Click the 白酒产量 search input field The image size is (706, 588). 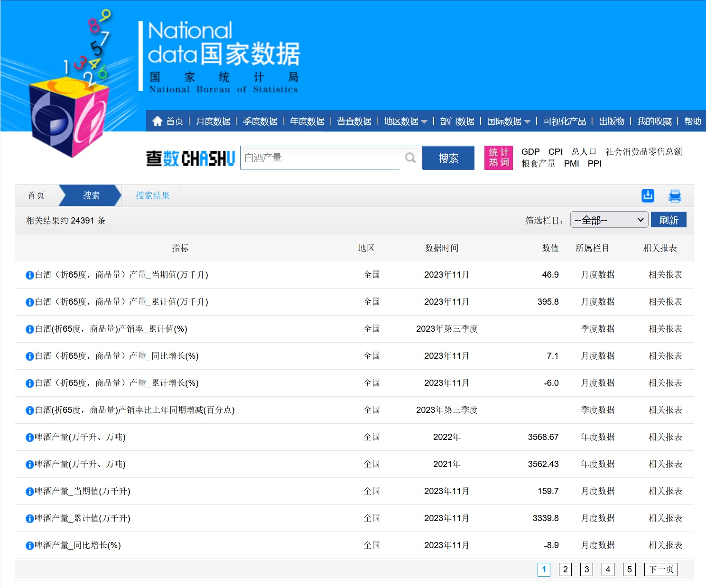(x=320, y=158)
